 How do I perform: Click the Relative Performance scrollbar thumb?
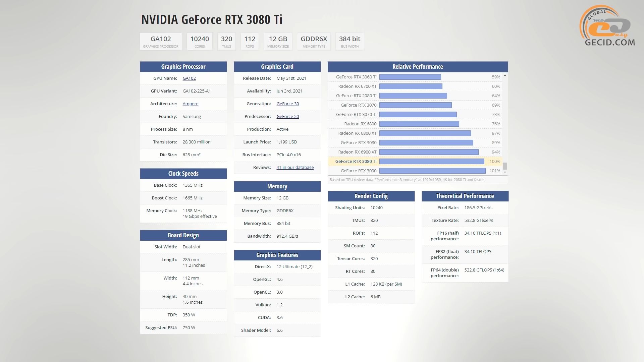505,166
